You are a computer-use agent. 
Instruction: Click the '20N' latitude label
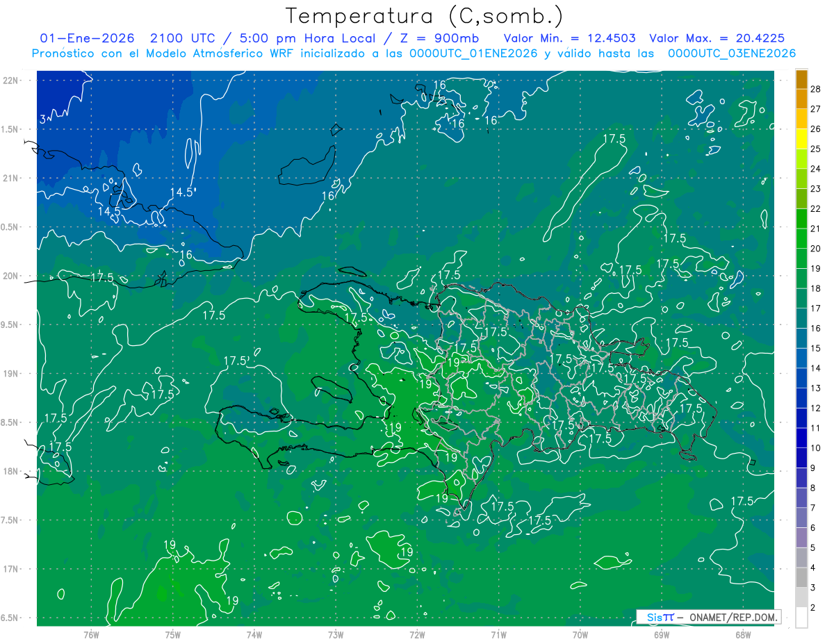10,276
